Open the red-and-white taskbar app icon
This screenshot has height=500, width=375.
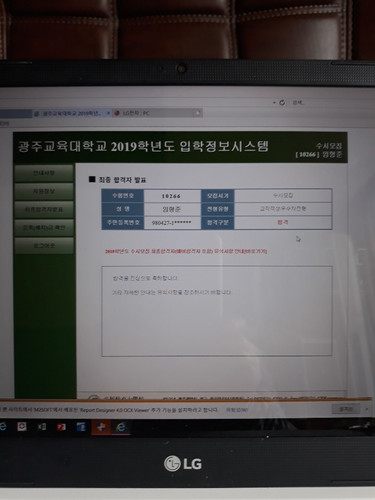tap(22, 426)
